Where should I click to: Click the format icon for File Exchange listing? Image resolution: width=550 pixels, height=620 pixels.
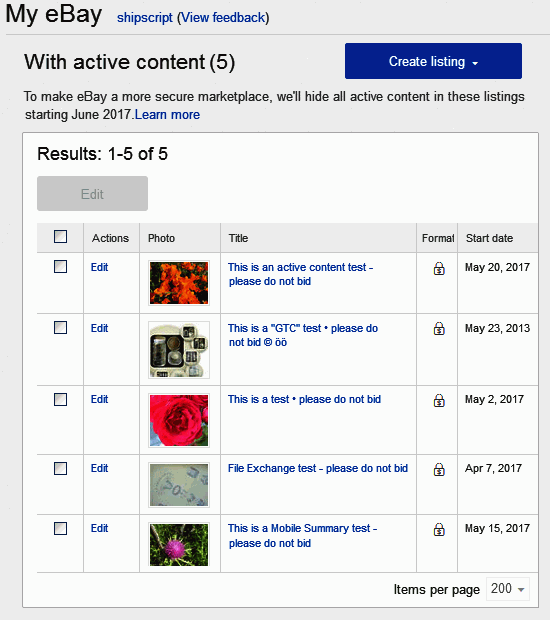point(439,469)
